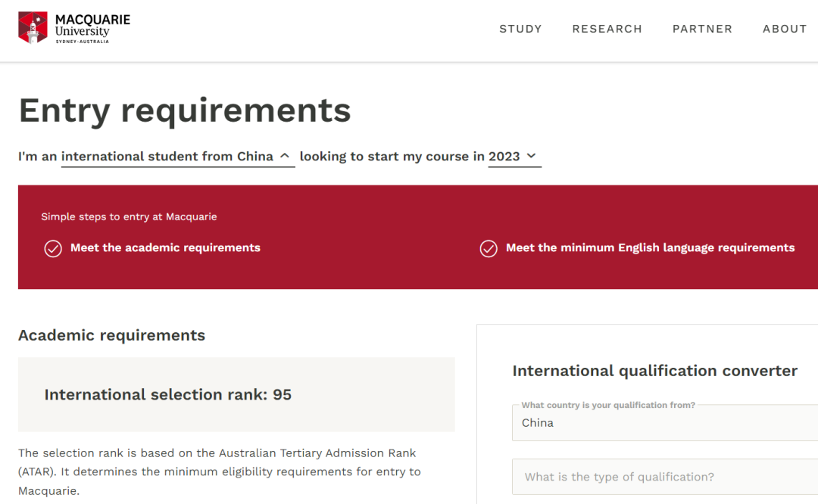Viewport: 818px width, 504px height.
Task: Click the checkmark icon beside academic requirements
Action: tap(53, 249)
